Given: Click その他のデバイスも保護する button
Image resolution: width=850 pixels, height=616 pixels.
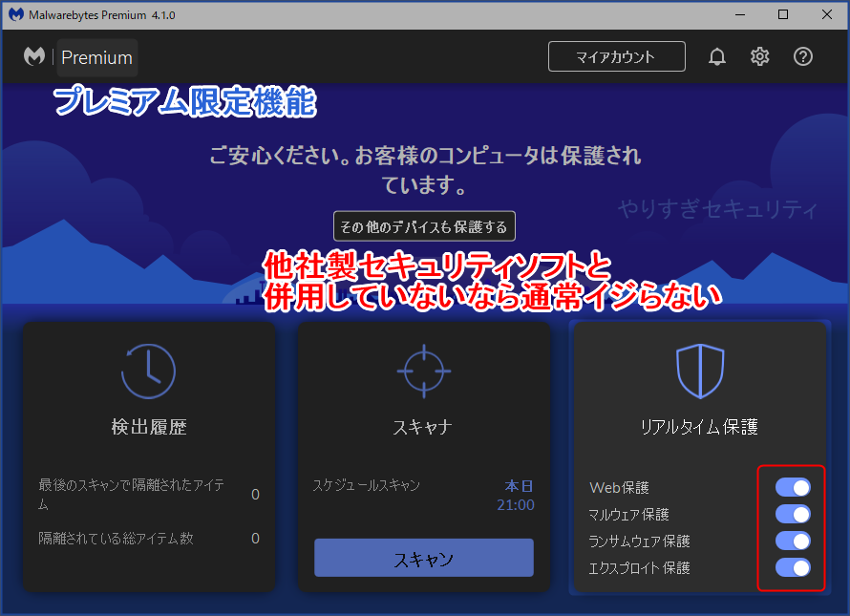Looking at the screenshot, I should click(x=424, y=226).
